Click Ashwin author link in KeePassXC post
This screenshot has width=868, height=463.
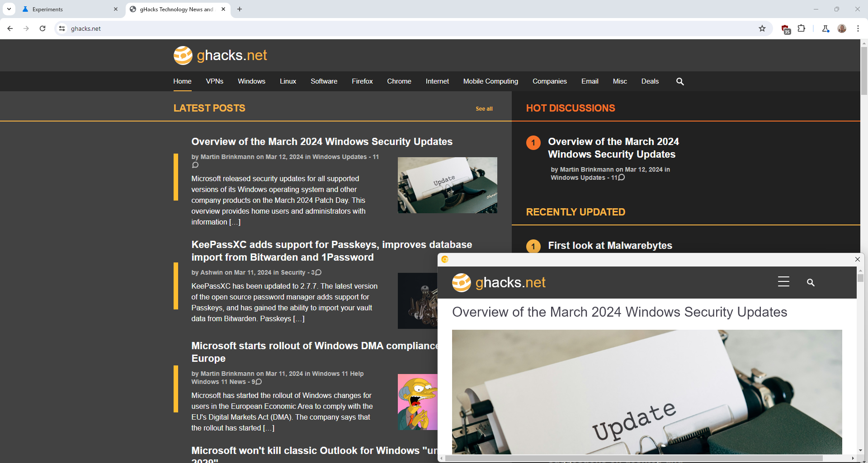tap(212, 272)
